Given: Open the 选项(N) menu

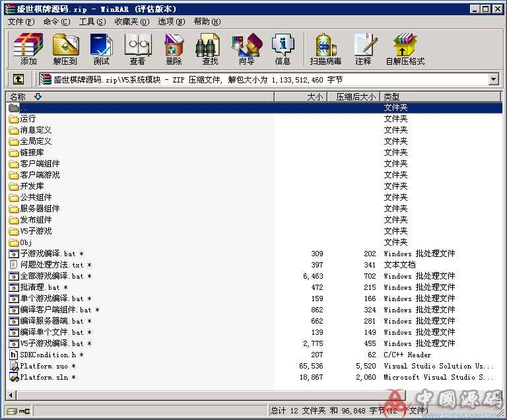Looking at the screenshot, I should 172,22.
